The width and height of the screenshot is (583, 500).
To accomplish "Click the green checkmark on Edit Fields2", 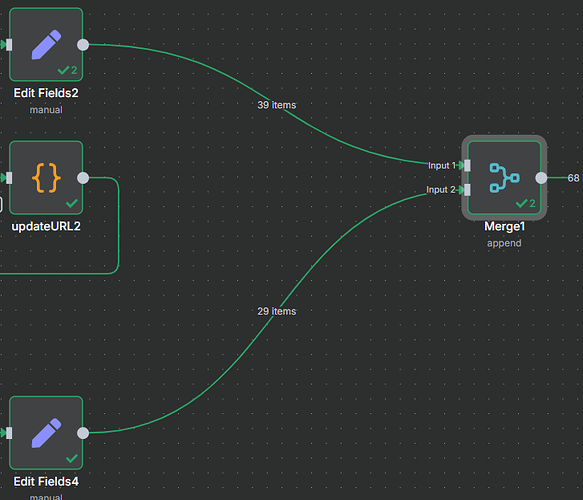I will click(x=64, y=70).
